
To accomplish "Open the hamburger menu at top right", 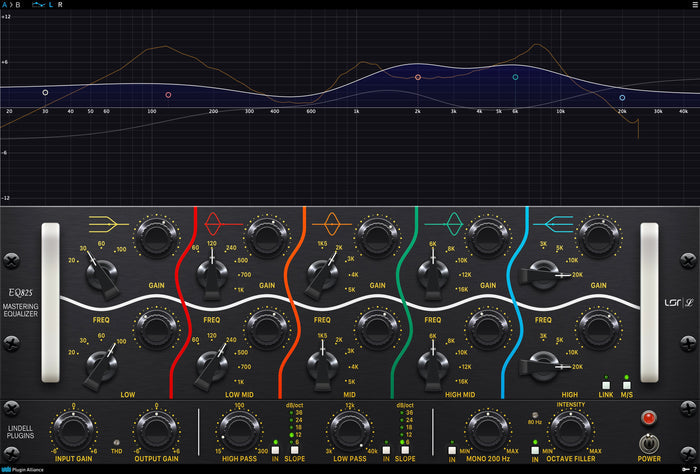I will pyautogui.click(x=695, y=4).
